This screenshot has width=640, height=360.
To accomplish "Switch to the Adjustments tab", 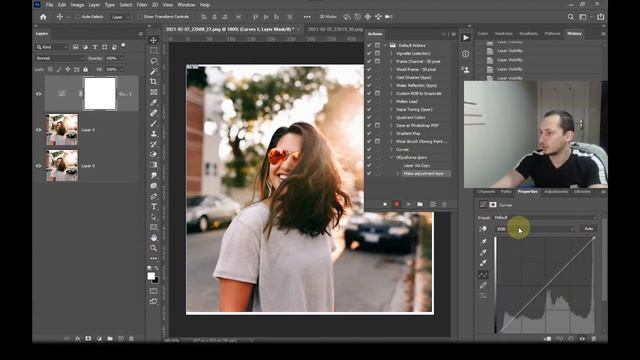I will (556, 191).
